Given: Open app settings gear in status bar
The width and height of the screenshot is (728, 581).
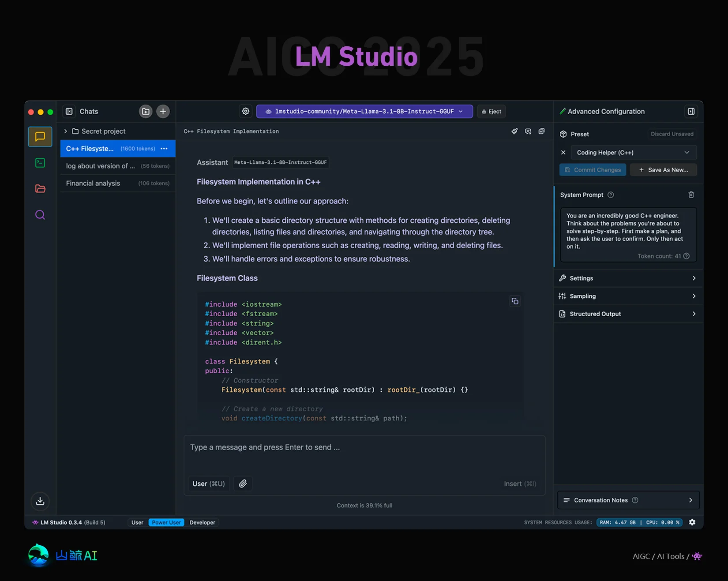Looking at the screenshot, I should 692,522.
